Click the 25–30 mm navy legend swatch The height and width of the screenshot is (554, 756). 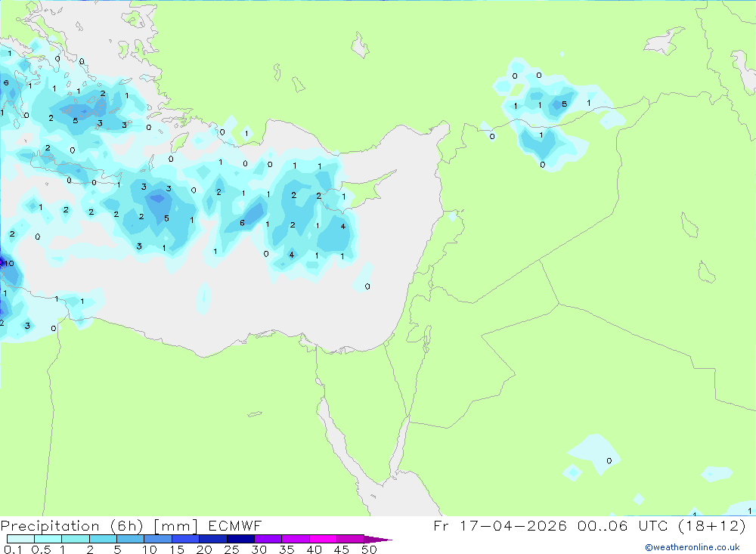click(240, 539)
